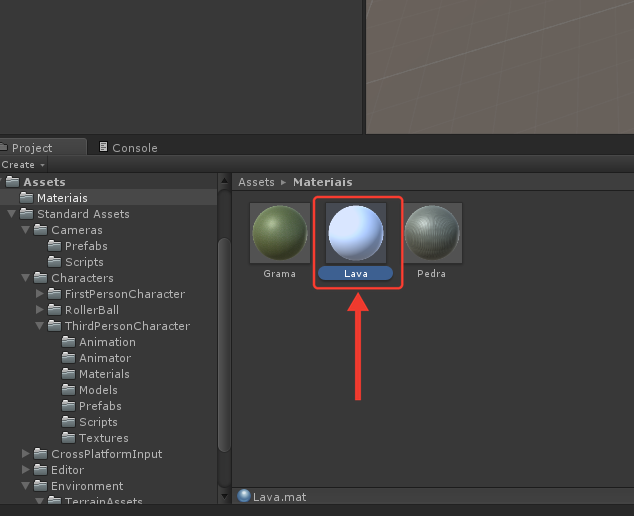Select the Lava material sphere
Image resolution: width=634 pixels, height=516 pixels.
[x=356, y=233]
